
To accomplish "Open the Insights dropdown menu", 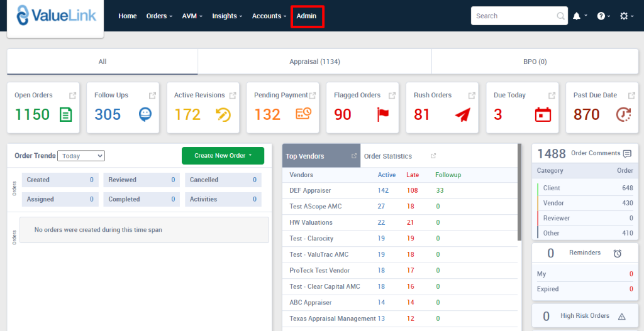I will [227, 16].
